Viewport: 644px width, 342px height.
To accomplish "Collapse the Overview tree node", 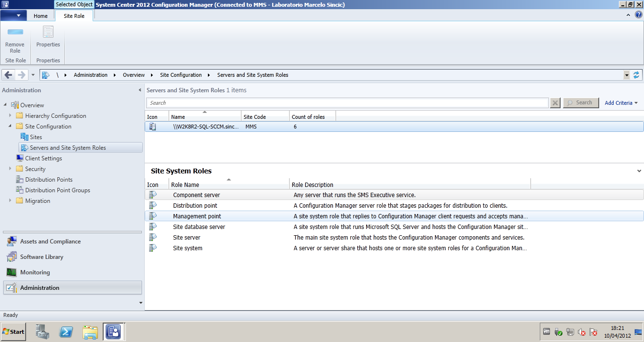I will tap(6, 105).
